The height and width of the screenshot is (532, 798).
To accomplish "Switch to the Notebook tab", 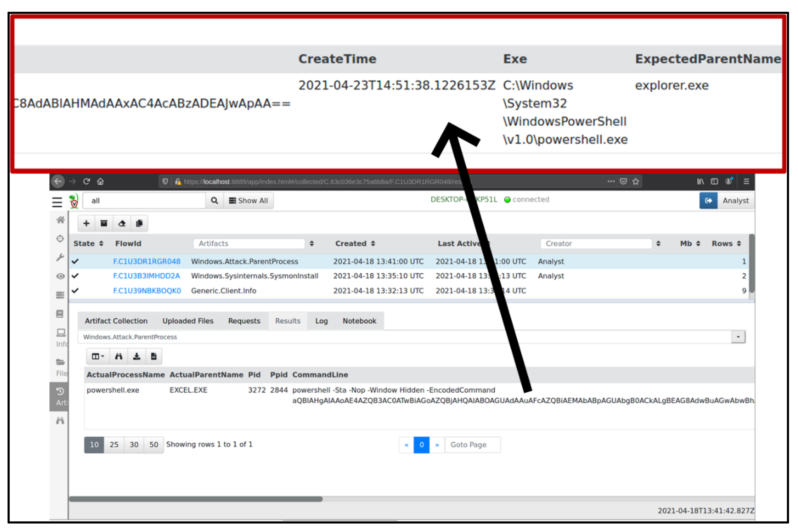I will coord(359,321).
